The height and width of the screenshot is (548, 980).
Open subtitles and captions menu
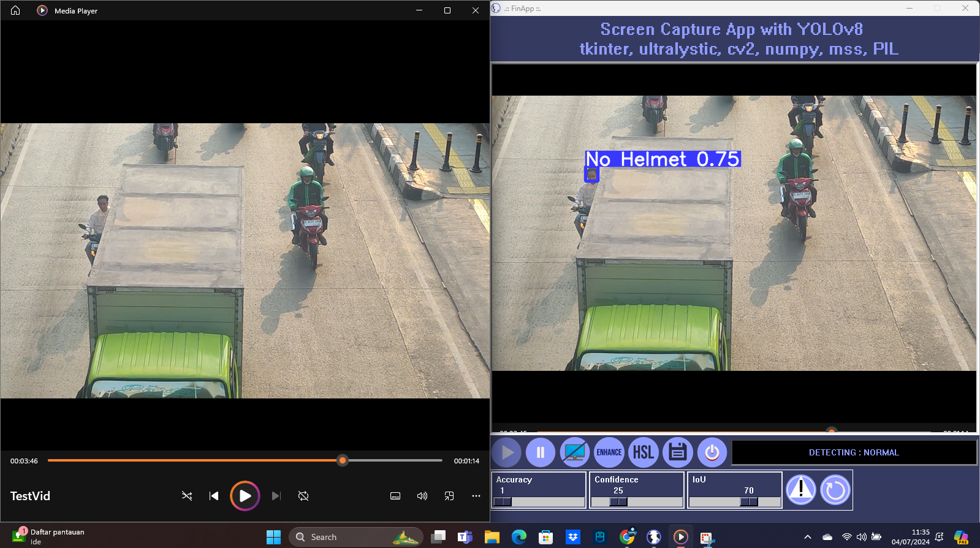pyautogui.click(x=395, y=496)
